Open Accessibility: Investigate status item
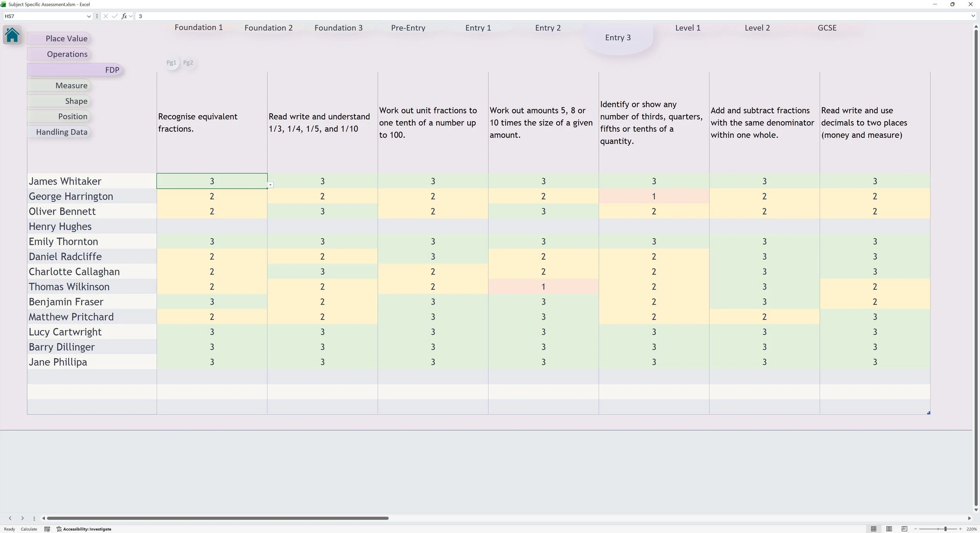Image resolution: width=980 pixels, height=533 pixels. tap(84, 529)
